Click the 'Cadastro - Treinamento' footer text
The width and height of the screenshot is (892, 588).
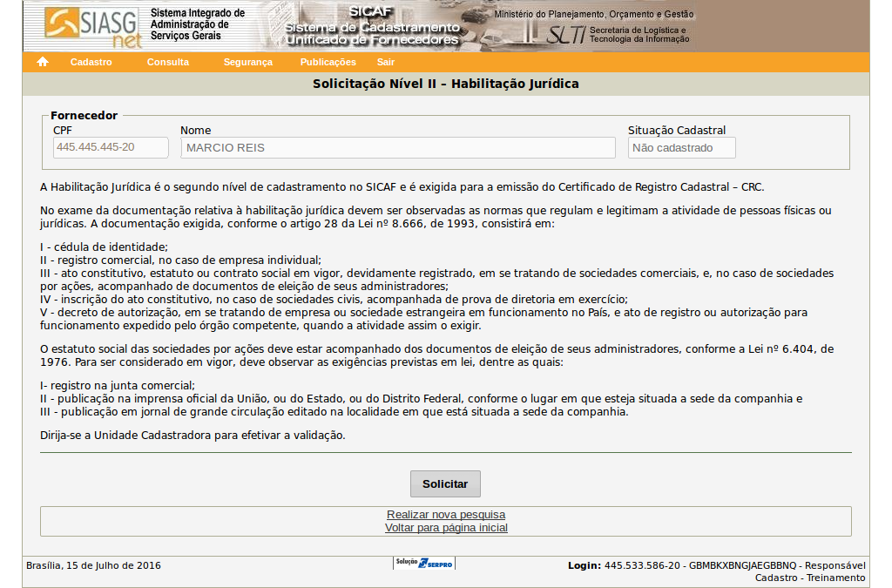[811, 578]
